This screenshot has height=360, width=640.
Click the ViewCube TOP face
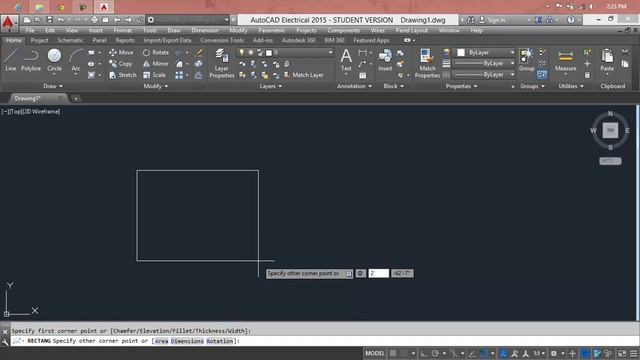click(610, 130)
